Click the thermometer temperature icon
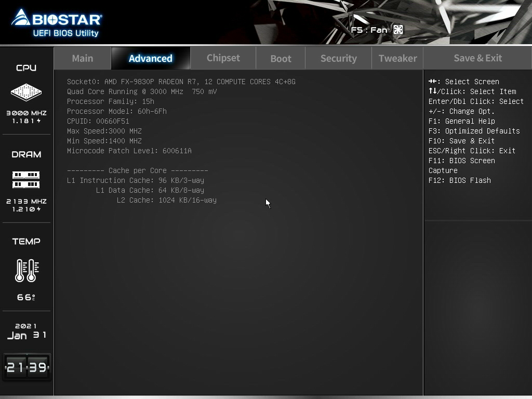 (26, 270)
